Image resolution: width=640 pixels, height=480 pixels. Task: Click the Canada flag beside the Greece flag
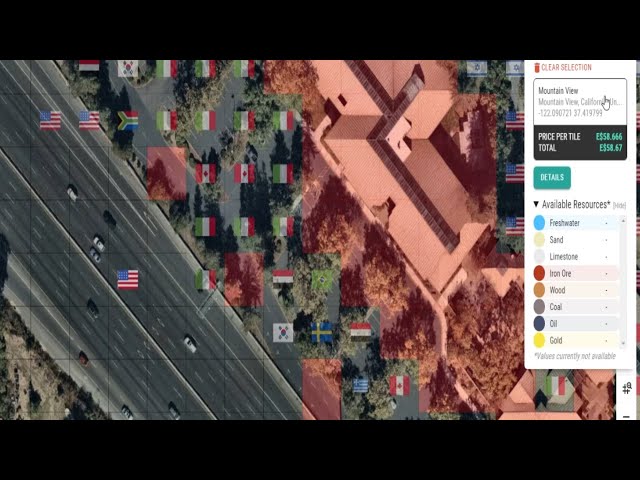(x=400, y=386)
